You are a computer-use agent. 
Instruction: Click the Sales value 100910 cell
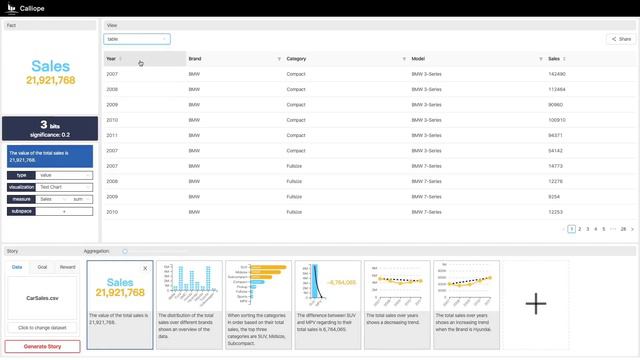click(x=557, y=120)
